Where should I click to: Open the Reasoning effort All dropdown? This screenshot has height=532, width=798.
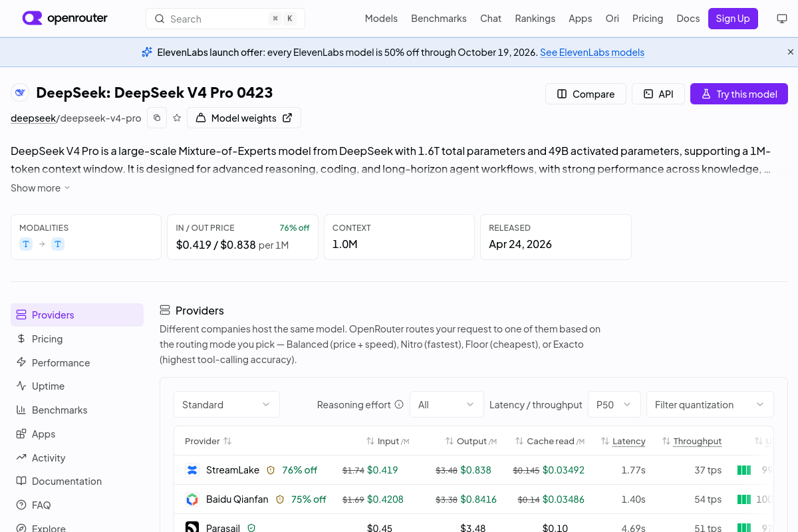point(447,404)
